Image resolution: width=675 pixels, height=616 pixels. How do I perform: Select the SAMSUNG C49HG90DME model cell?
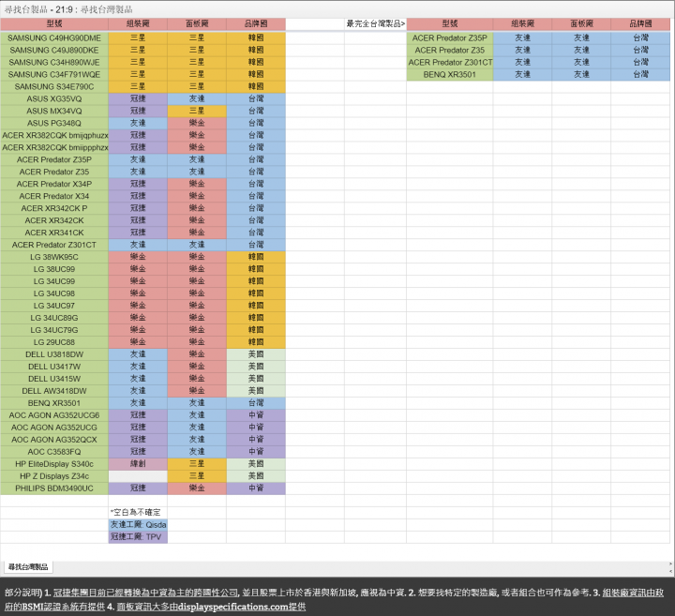click(x=54, y=38)
